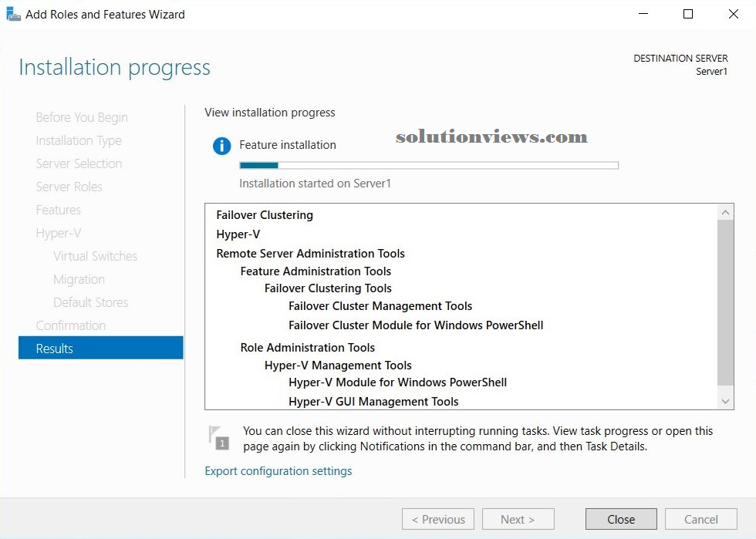Image resolution: width=756 pixels, height=539 pixels.
Task: Select Hyper-V Management Tools entry
Action: [338, 366]
